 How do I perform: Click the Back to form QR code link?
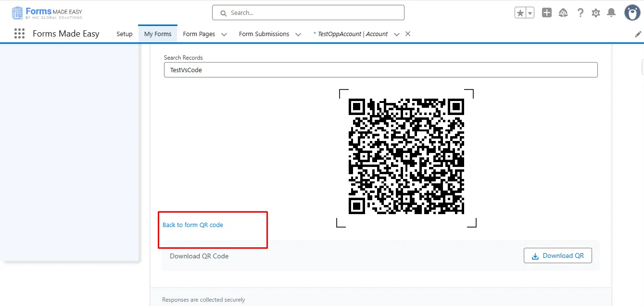click(x=193, y=225)
